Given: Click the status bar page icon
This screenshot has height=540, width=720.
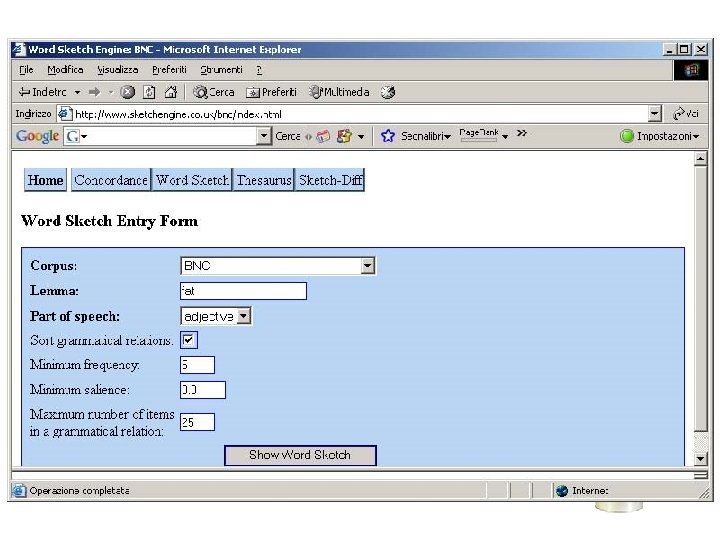Looking at the screenshot, I should 19,490.
